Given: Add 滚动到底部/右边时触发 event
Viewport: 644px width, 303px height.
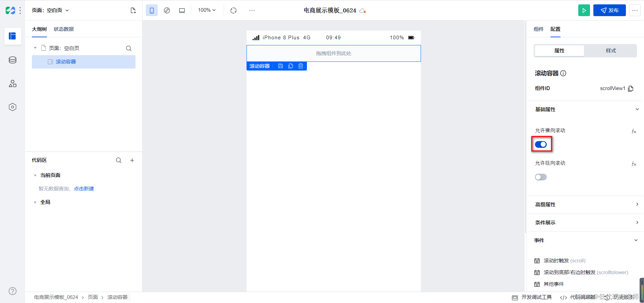Looking at the screenshot, I should [581, 272].
